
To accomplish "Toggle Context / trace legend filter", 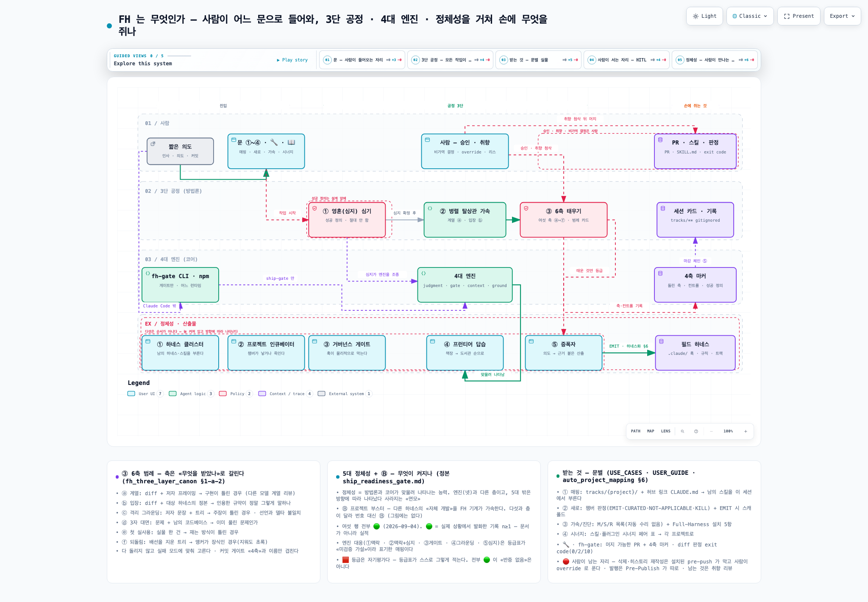I will click(x=286, y=393).
